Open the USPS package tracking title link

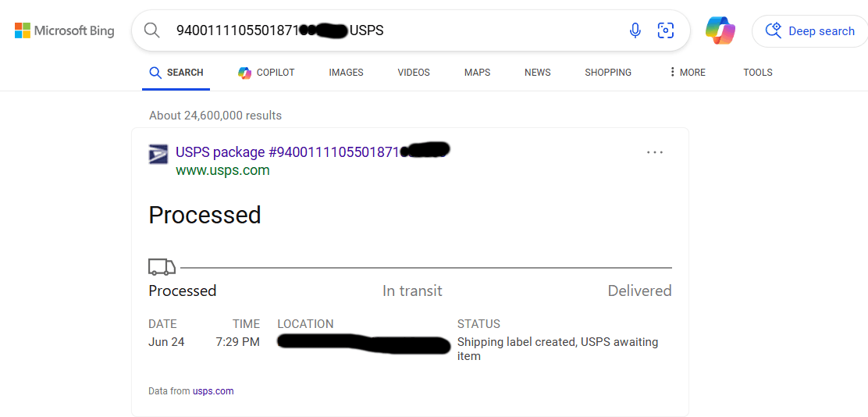point(311,151)
